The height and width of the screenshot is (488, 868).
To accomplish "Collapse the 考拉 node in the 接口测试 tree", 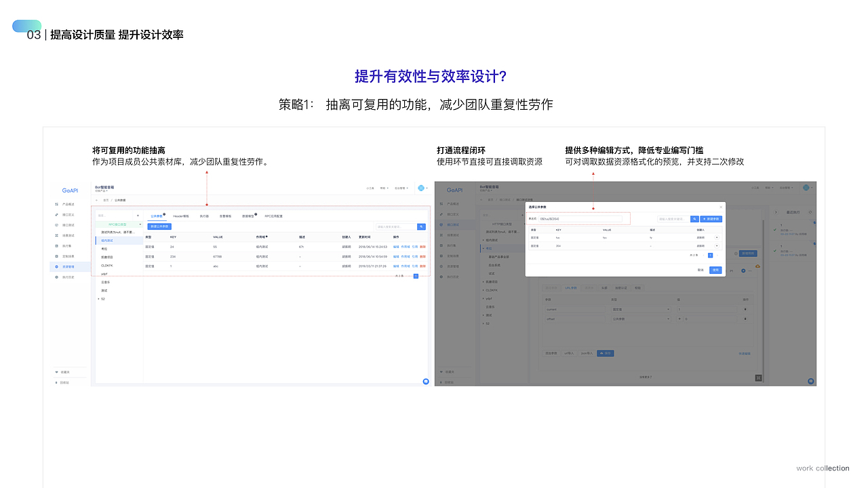I will (x=483, y=249).
